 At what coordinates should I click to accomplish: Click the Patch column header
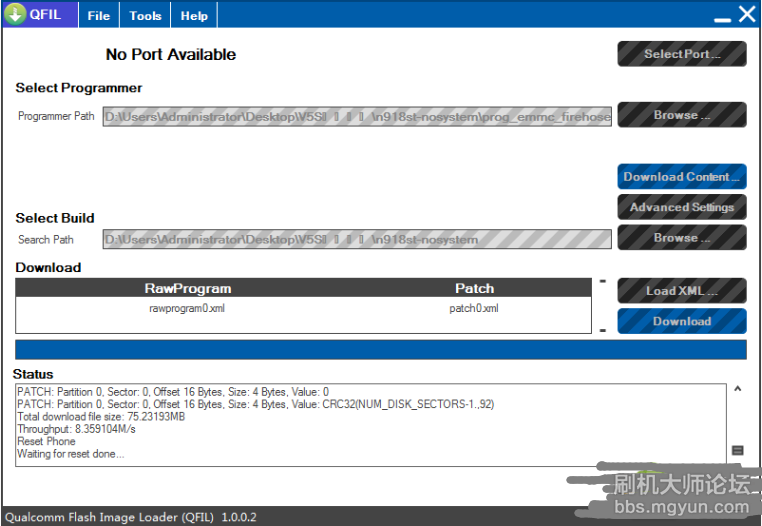coord(474,288)
